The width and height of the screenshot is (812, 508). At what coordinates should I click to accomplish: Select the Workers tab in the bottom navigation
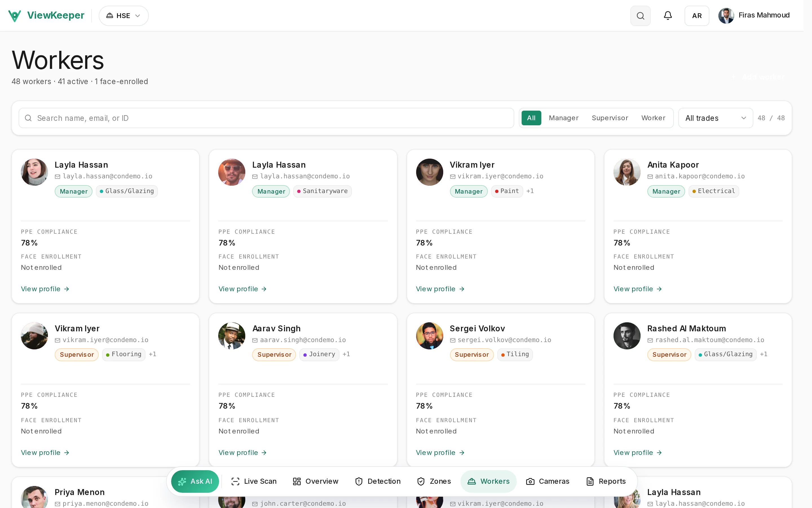(x=488, y=481)
